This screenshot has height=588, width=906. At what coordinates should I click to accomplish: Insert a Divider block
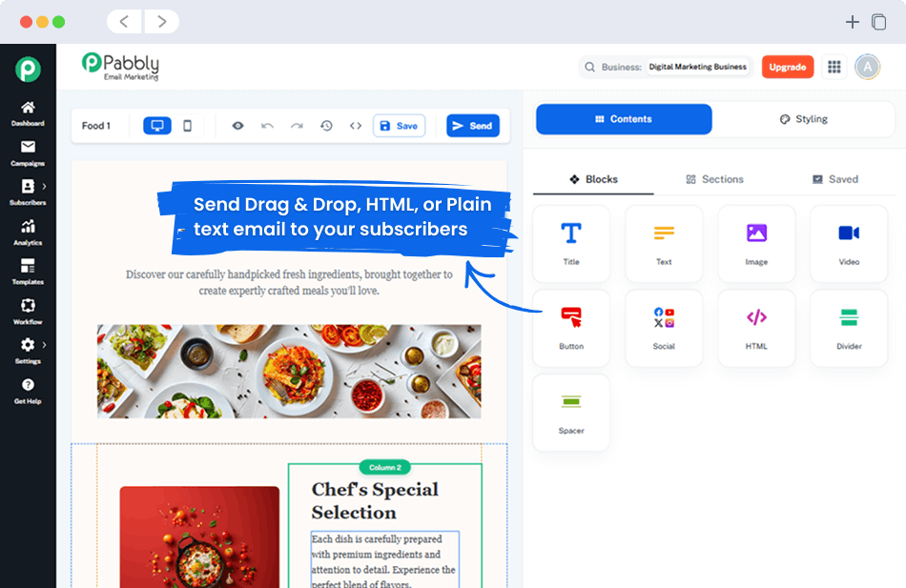point(848,328)
